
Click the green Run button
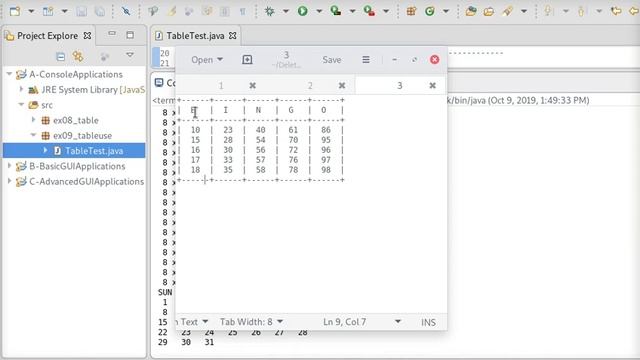click(302, 11)
